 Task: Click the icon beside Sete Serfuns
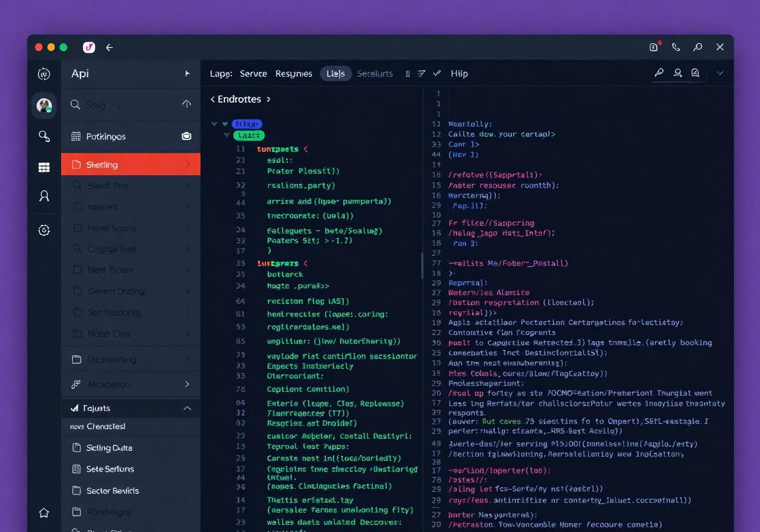coord(76,469)
